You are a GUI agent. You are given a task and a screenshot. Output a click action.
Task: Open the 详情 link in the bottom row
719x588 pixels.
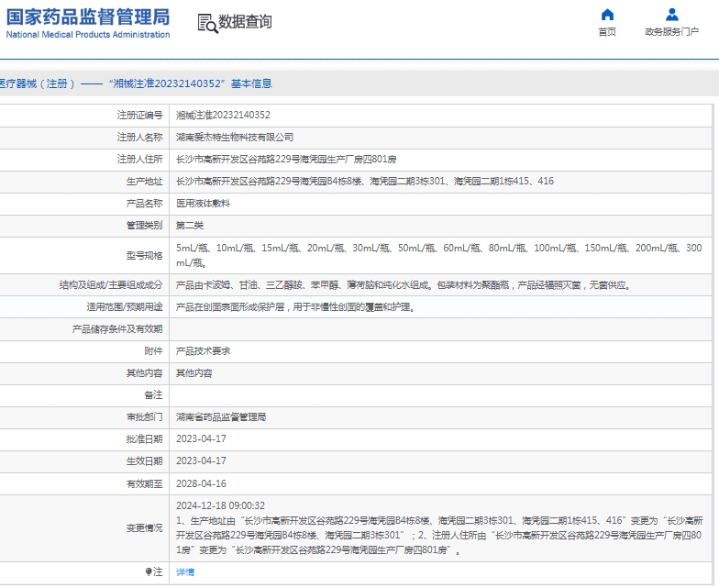185,572
